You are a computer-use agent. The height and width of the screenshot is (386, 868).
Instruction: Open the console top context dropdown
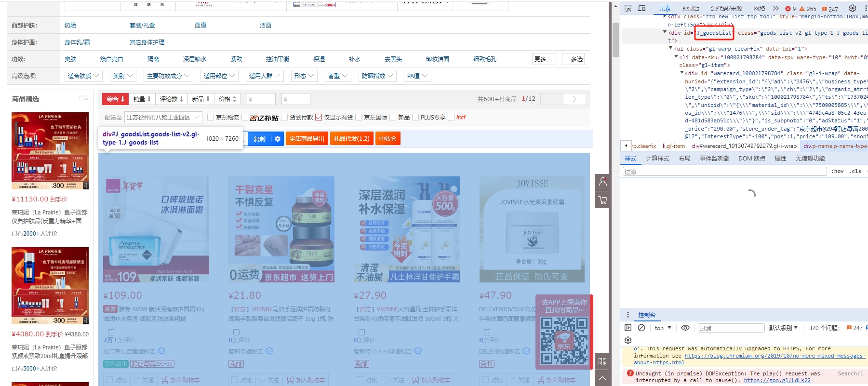click(663, 328)
